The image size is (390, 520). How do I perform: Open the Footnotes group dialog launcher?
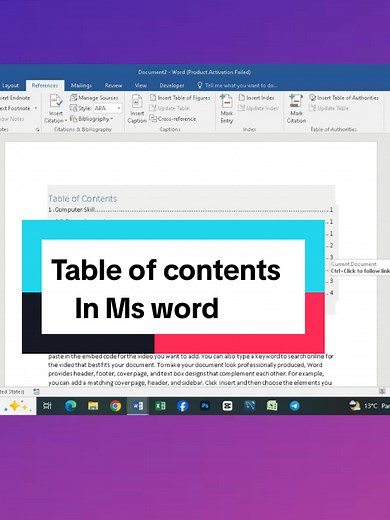[37, 130]
